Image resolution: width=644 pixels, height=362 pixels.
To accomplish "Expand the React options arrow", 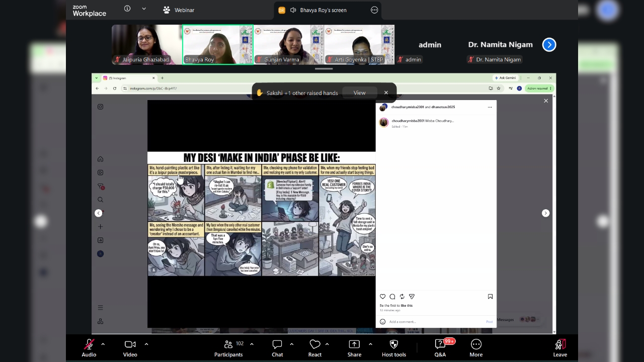I will pos(327,344).
